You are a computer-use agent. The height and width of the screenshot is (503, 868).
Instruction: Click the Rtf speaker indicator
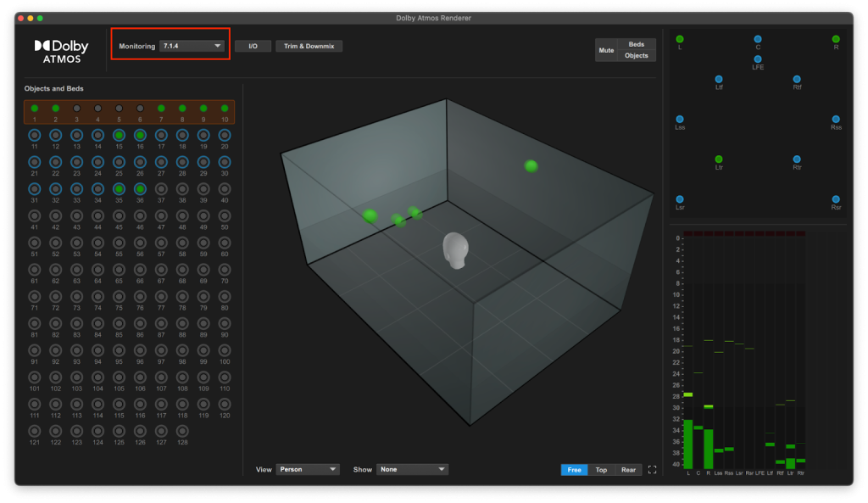coord(797,79)
